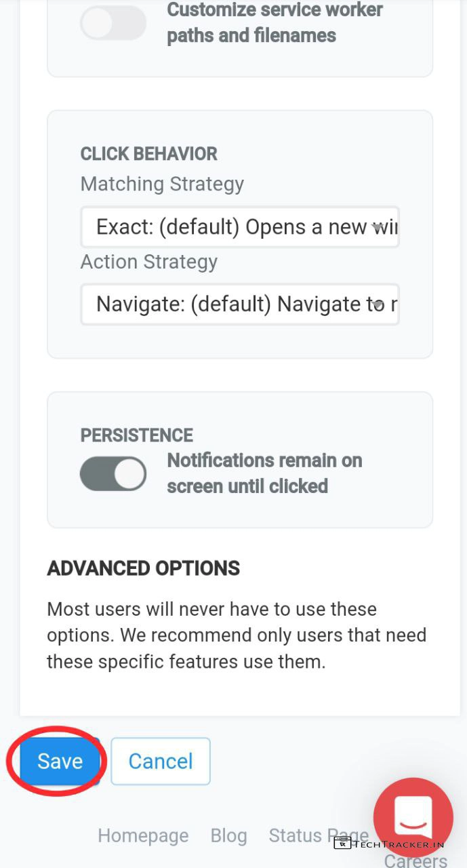Open the Intercom chat widget
This screenshot has width=467, height=868.
click(413, 816)
